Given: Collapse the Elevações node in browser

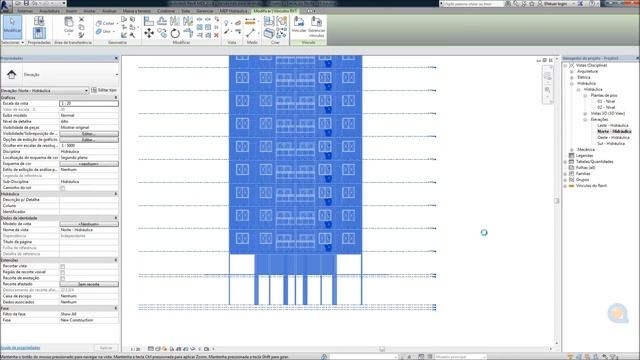Looking at the screenshot, I should (585, 120).
